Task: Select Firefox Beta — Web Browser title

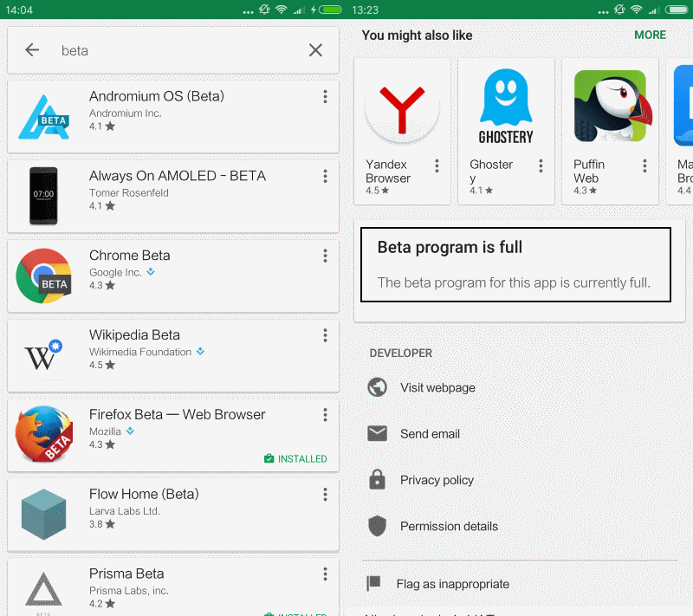Action: pyautogui.click(x=178, y=414)
